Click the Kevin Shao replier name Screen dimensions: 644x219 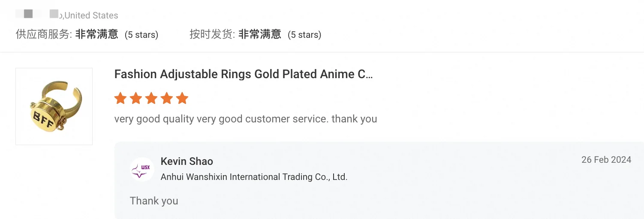187,161
